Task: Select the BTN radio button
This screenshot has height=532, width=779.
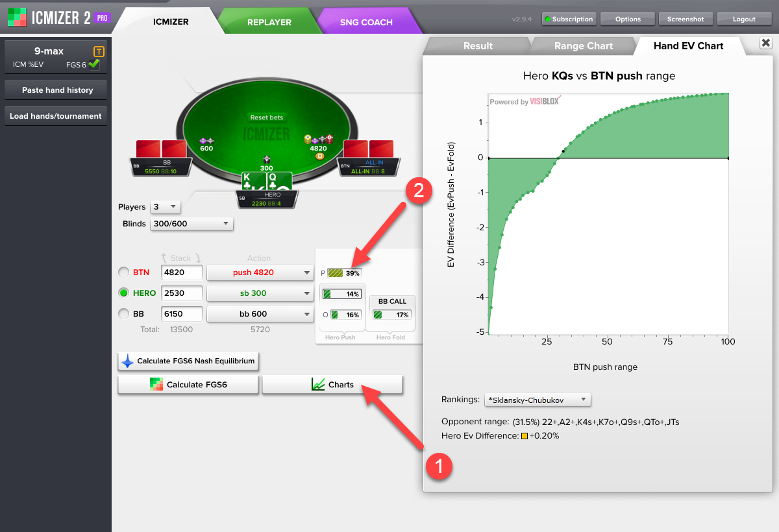Action: point(123,272)
